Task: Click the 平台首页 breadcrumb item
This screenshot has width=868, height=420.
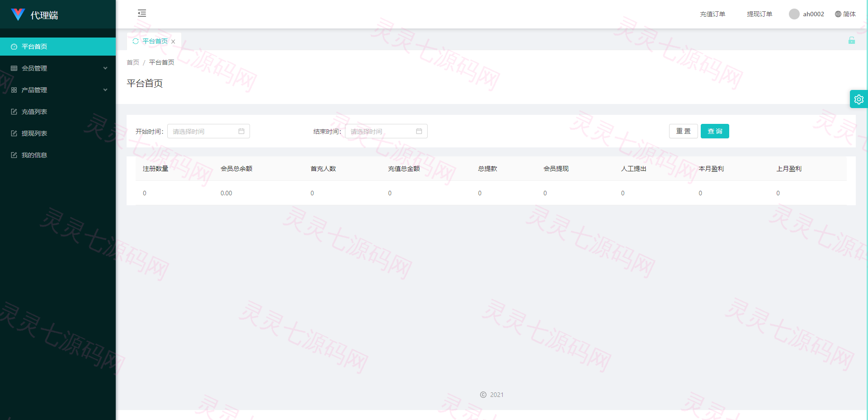Action: point(161,62)
